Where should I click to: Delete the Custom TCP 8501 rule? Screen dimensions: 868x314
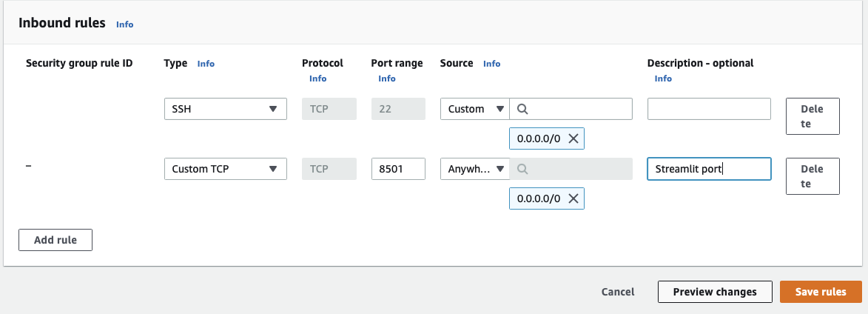pyautogui.click(x=813, y=176)
